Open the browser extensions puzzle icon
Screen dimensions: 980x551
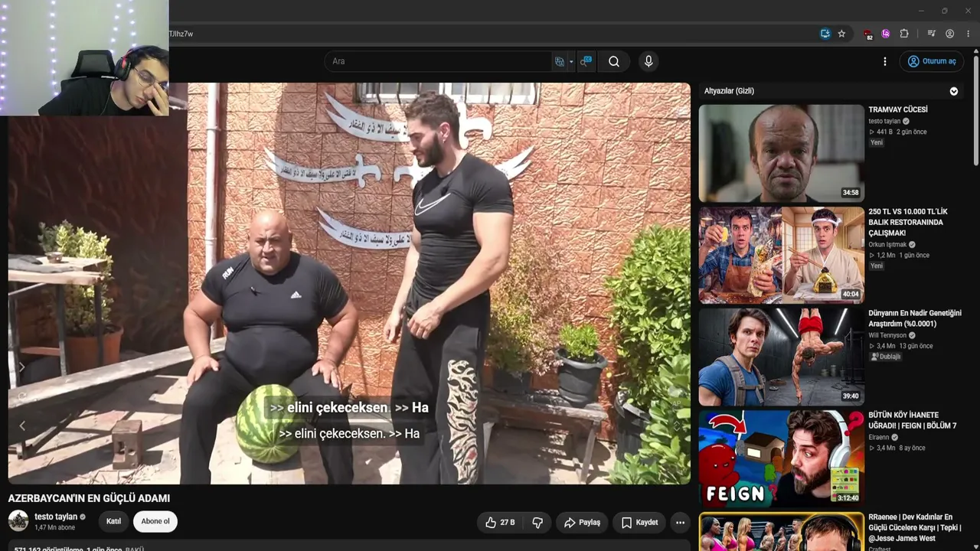904,34
